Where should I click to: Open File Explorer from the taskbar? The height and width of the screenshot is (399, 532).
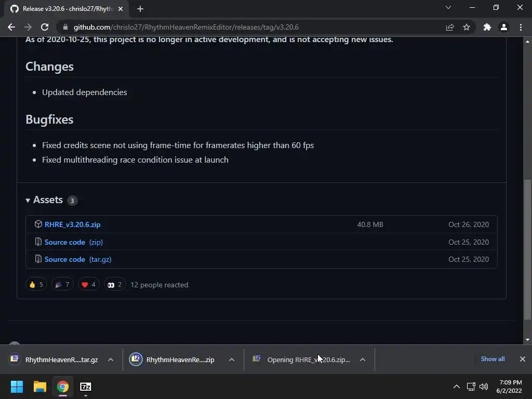[x=39, y=387]
